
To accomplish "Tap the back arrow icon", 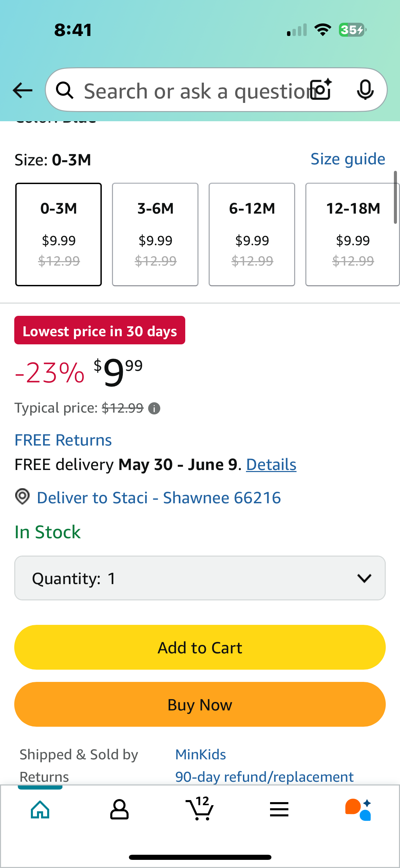I will 22,90.
